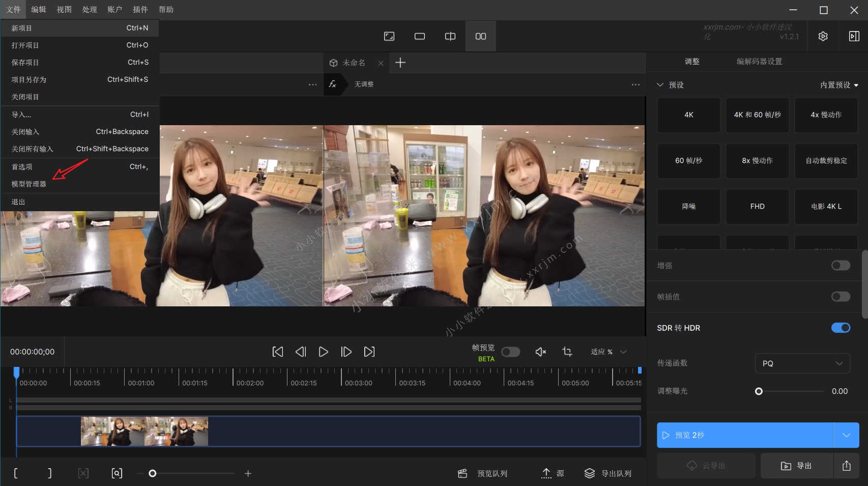Switch to the 编解码器设置 tab
Image resolution: width=868 pixels, height=486 pixels.
[759, 62]
